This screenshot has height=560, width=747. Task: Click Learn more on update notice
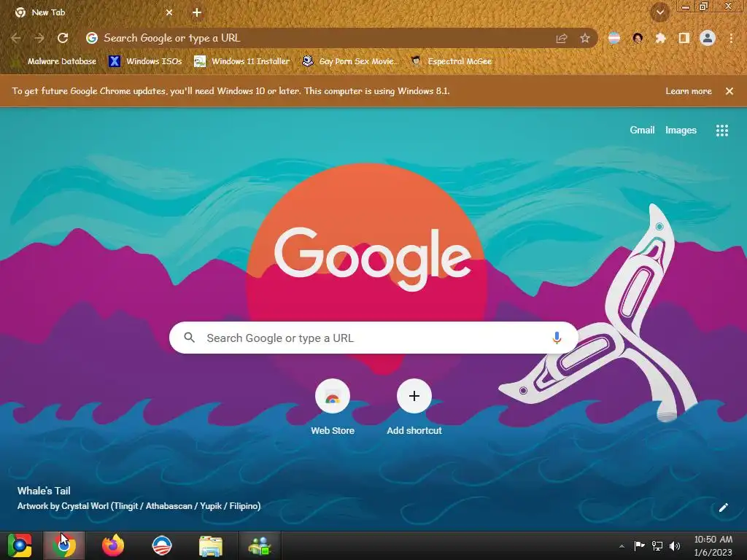point(689,91)
